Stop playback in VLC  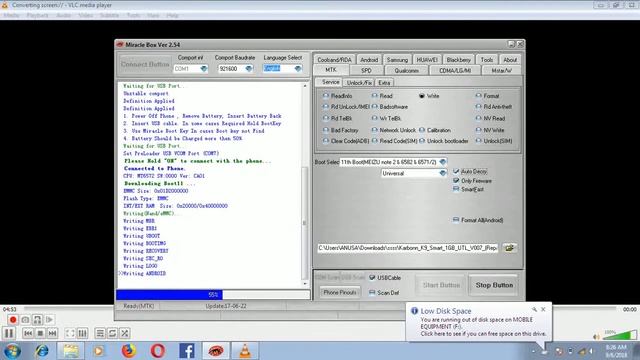coord(40,333)
